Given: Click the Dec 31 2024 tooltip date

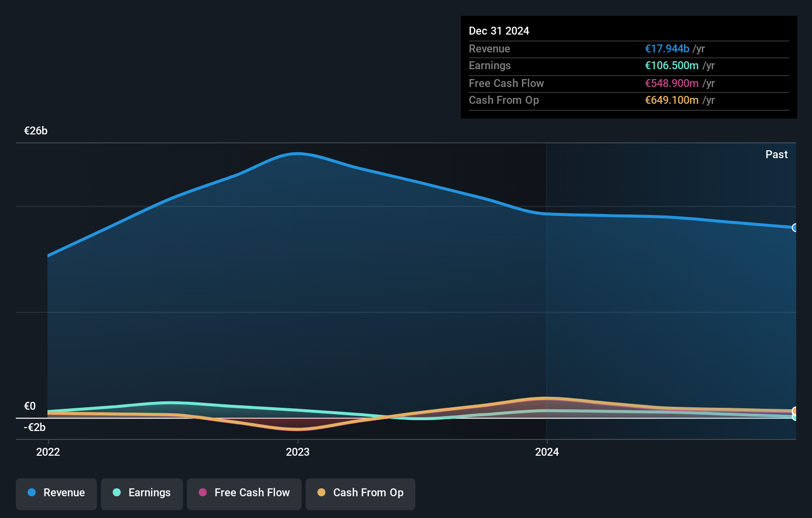Looking at the screenshot, I should pyautogui.click(x=499, y=31).
